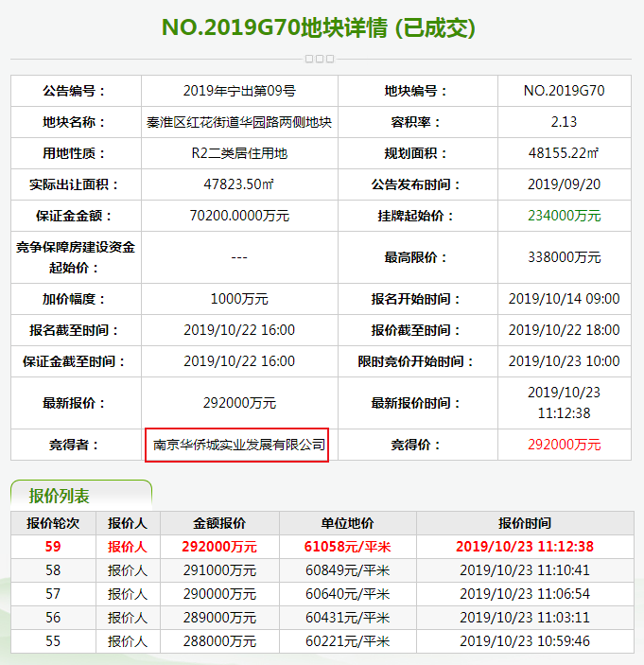The width and height of the screenshot is (644, 665).
Task: Click 报价轮次 column header
Action: [53, 523]
